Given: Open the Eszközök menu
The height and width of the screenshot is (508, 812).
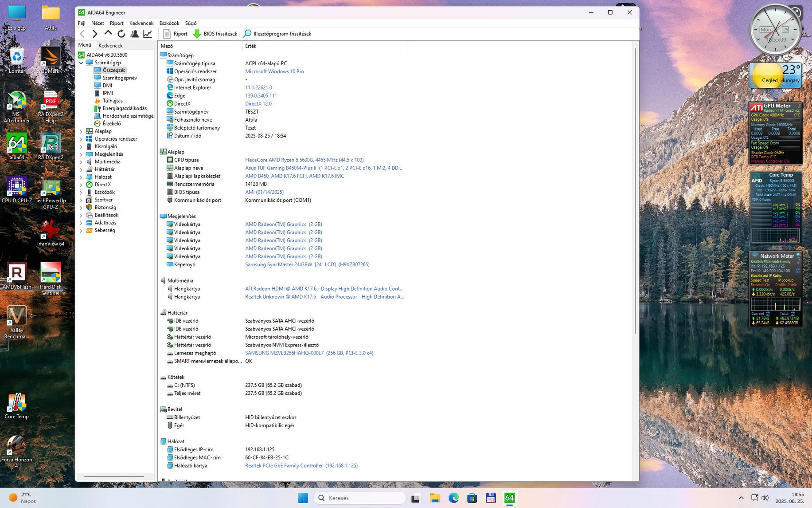Looking at the screenshot, I should coord(169,23).
